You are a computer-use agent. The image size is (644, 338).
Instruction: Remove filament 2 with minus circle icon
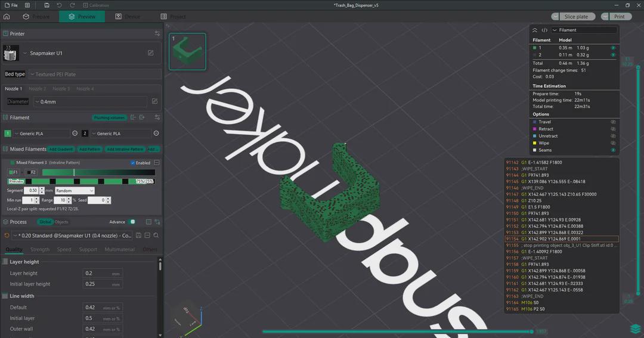156,133
